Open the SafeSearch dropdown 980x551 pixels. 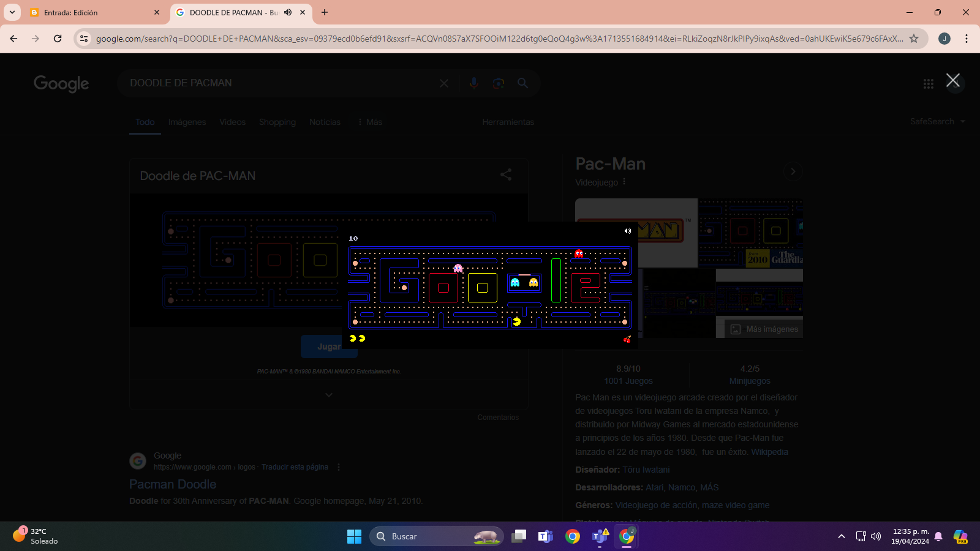(x=937, y=121)
